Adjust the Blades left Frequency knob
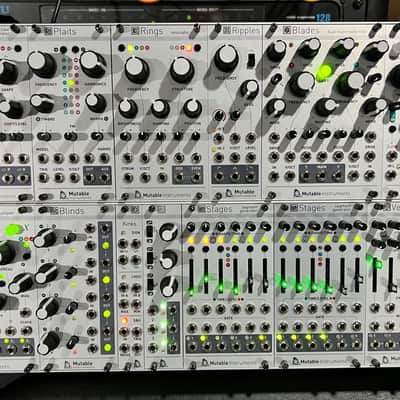Viewport: 400px width, 400px height. pos(302,84)
